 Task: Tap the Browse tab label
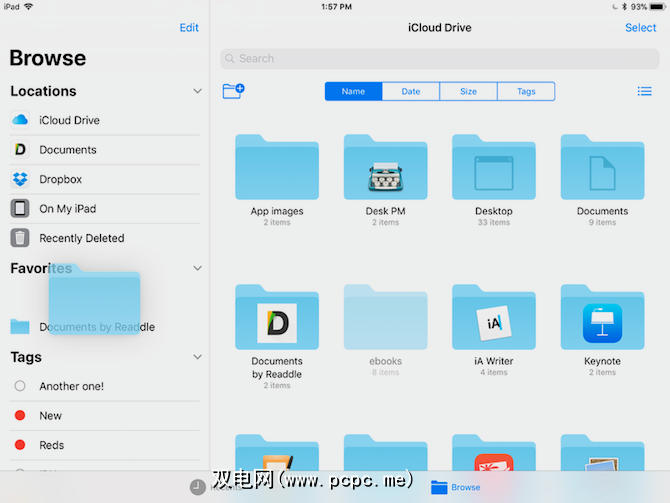(466, 487)
